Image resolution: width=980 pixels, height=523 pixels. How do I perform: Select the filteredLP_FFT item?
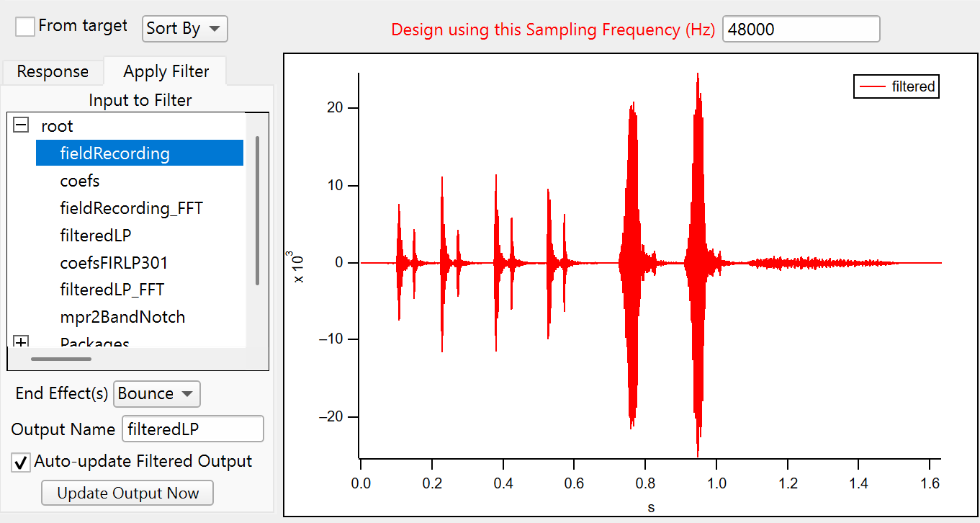tap(112, 290)
